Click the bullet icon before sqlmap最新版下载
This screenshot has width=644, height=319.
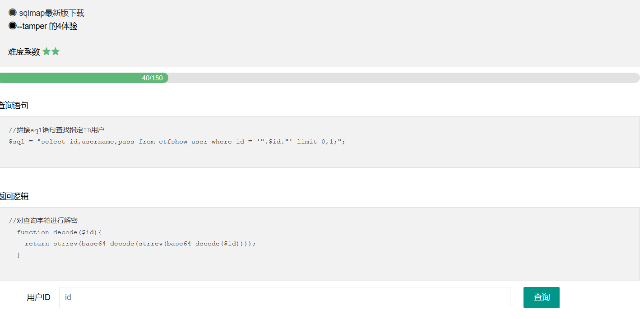13,13
